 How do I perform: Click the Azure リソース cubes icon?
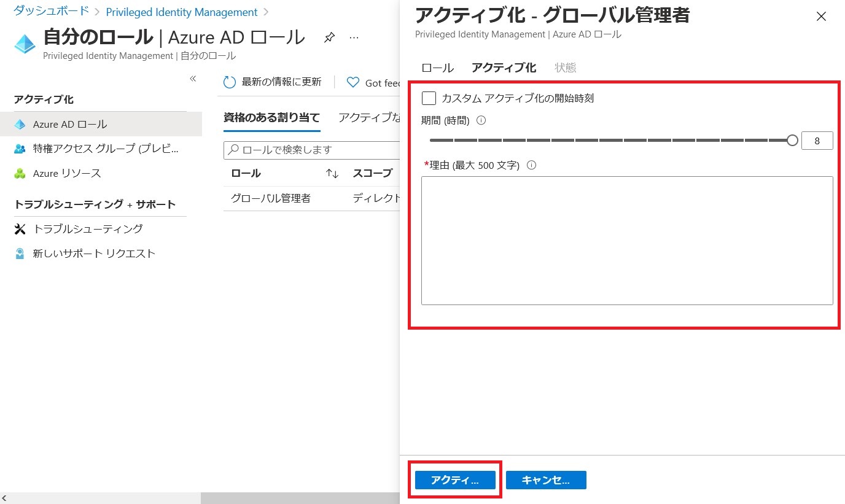click(20, 174)
